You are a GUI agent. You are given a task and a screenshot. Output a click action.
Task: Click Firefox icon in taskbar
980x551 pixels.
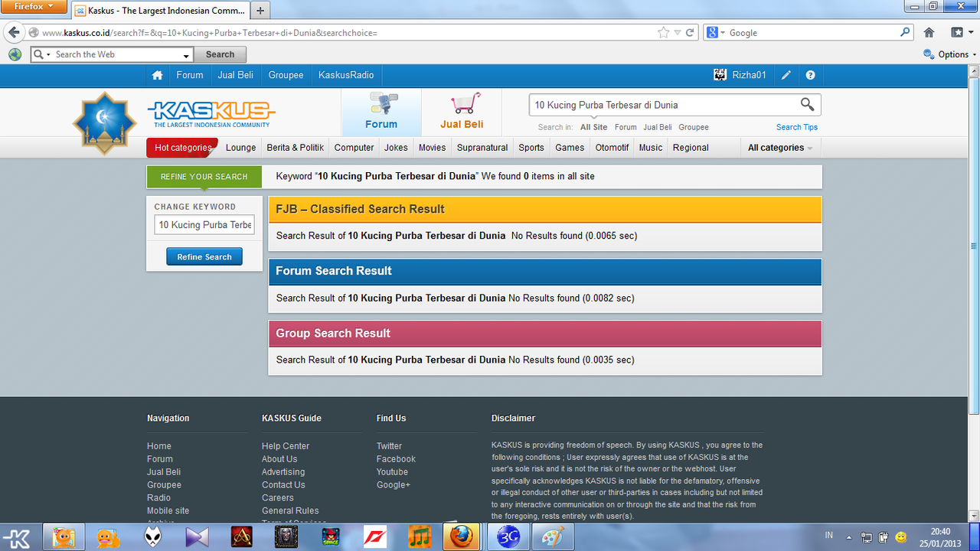[462, 537]
